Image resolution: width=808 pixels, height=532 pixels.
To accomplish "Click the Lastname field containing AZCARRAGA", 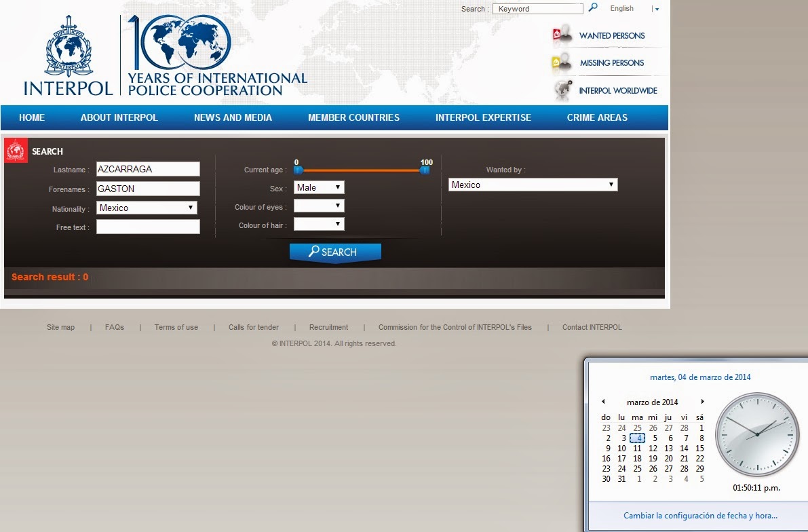I will pyautogui.click(x=148, y=169).
